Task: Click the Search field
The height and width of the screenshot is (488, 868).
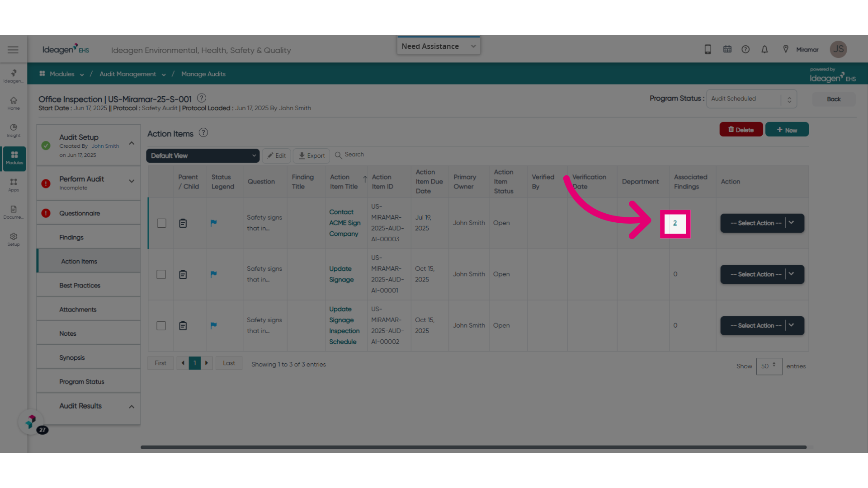Action: point(354,155)
